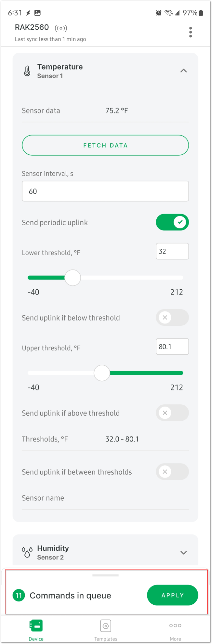Click the Lower threshold slider handle
This screenshot has width=212, height=644.
(x=73, y=278)
